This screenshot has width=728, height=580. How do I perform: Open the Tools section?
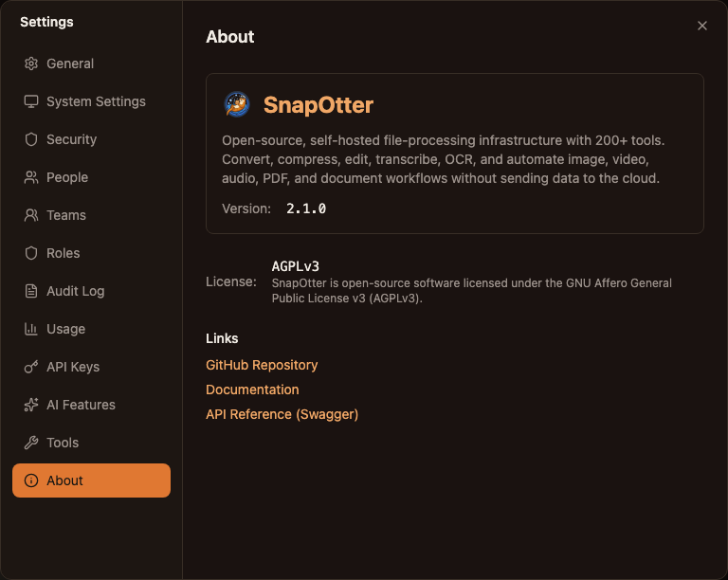[x=91, y=443]
